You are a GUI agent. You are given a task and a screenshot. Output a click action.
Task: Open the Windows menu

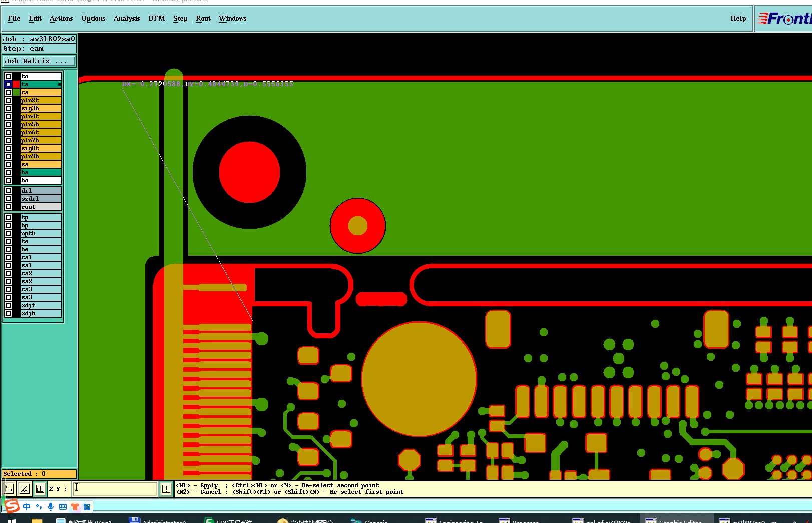click(233, 18)
